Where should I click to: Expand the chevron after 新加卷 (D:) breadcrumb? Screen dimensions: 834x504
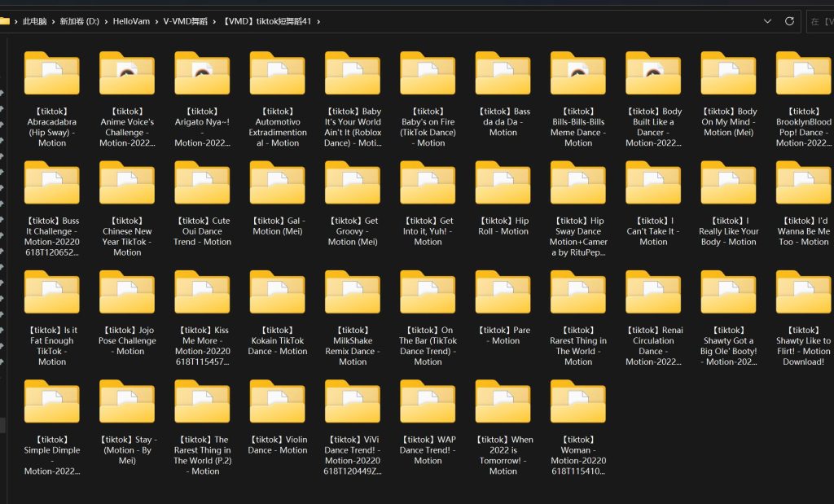(106, 21)
